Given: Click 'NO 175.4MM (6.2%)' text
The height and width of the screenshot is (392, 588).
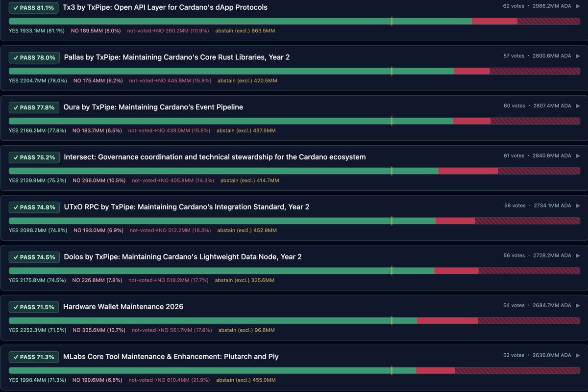Looking at the screenshot, I should [x=98, y=80].
